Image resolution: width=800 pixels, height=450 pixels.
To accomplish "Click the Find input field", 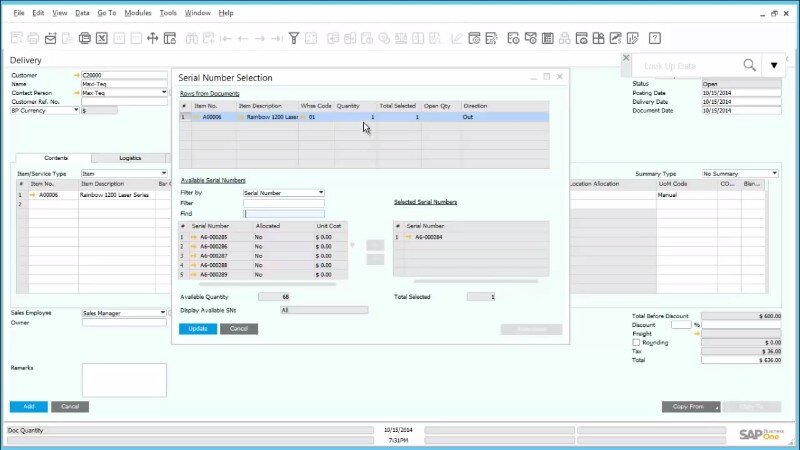I will 284,213.
